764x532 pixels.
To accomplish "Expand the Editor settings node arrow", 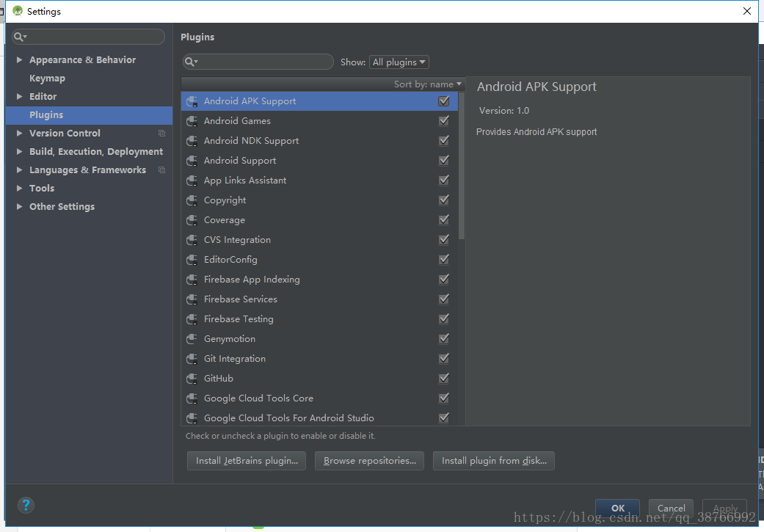I will coord(20,96).
